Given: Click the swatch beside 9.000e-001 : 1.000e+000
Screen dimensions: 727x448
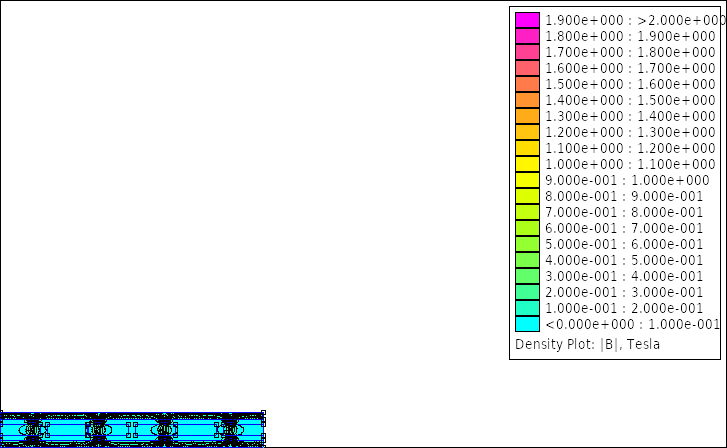Looking at the screenshot, I should [527, 180].
